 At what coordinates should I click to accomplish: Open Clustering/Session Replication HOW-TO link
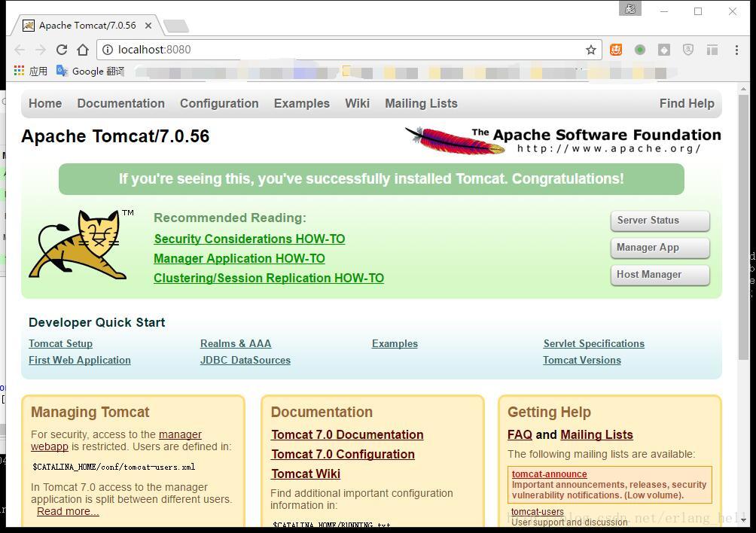pos(269,278)
